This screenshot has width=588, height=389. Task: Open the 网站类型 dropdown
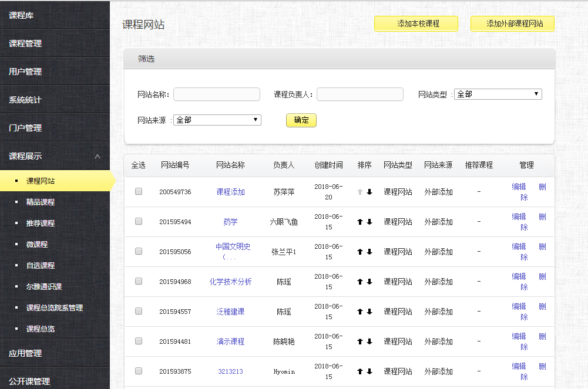pos(497,94)
